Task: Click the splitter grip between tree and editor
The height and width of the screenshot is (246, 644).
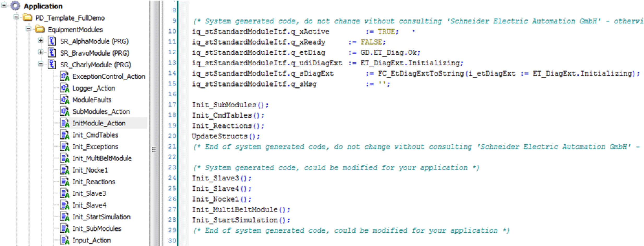Action: 154,149
